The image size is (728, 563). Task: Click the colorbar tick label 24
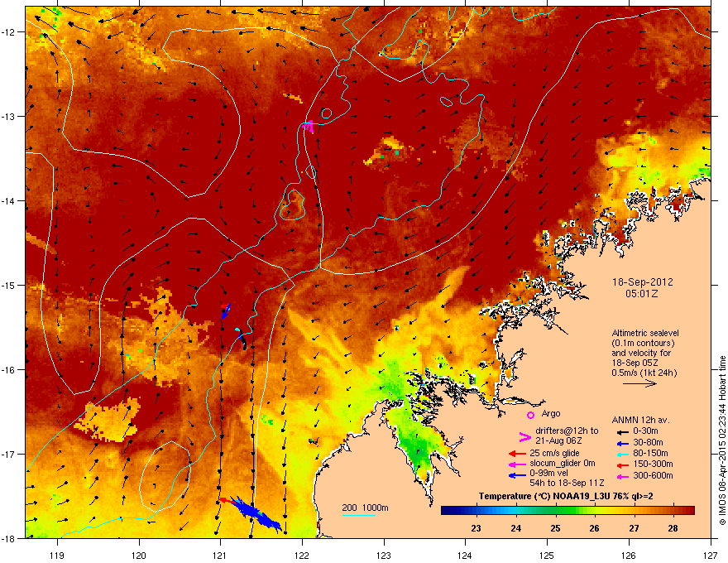click(516, 528)
